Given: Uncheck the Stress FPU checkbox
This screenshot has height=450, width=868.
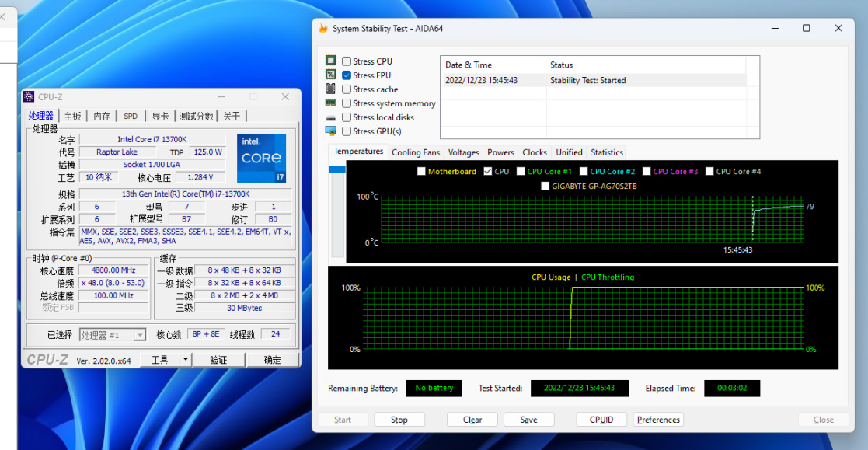Looking at the screenshot, I should click(x=347, y=75).
